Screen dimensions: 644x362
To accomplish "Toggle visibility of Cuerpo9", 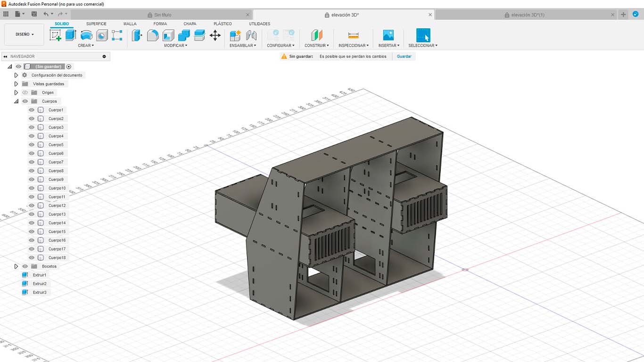I will [32, 180].
